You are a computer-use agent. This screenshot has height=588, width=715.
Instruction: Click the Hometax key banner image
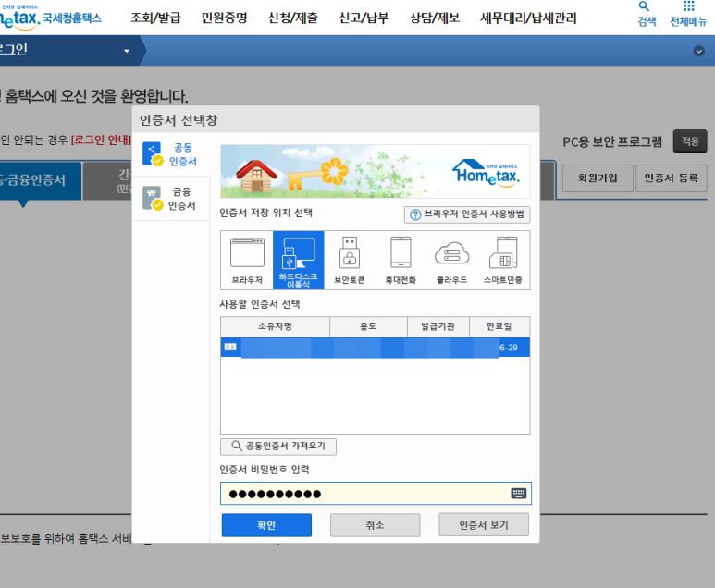pos(375,171)
